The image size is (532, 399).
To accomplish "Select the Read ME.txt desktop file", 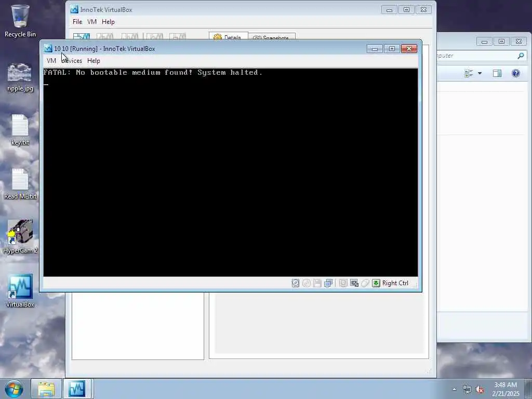I will tap(20, 184).
